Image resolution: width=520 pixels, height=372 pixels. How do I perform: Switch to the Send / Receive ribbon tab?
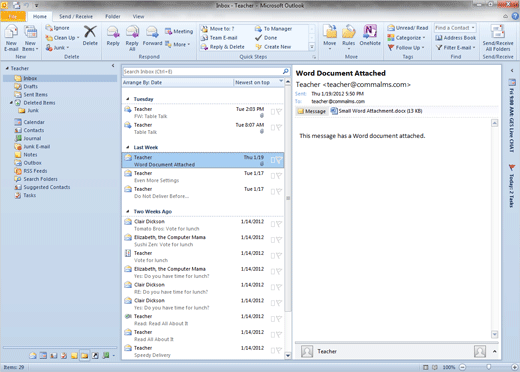76,16
